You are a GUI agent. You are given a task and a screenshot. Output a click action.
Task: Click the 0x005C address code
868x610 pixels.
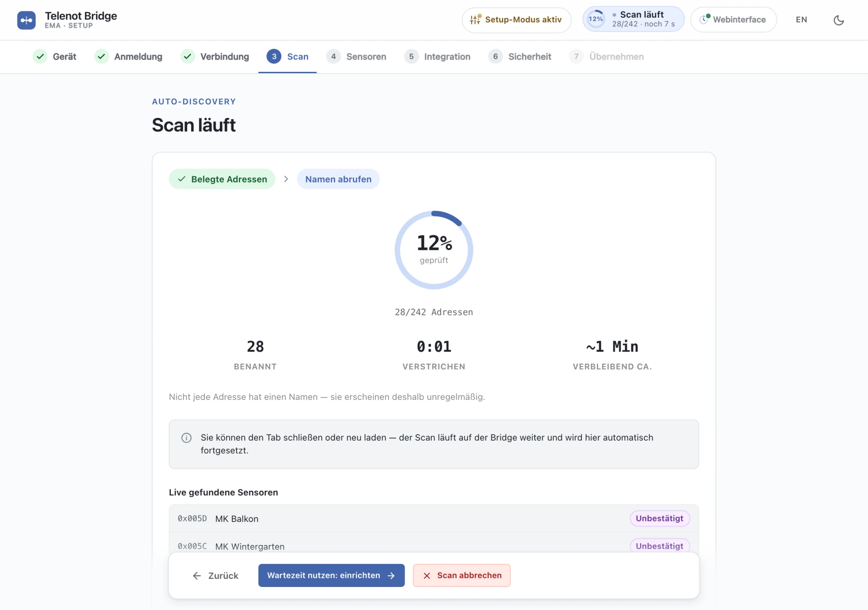[192, 546]
